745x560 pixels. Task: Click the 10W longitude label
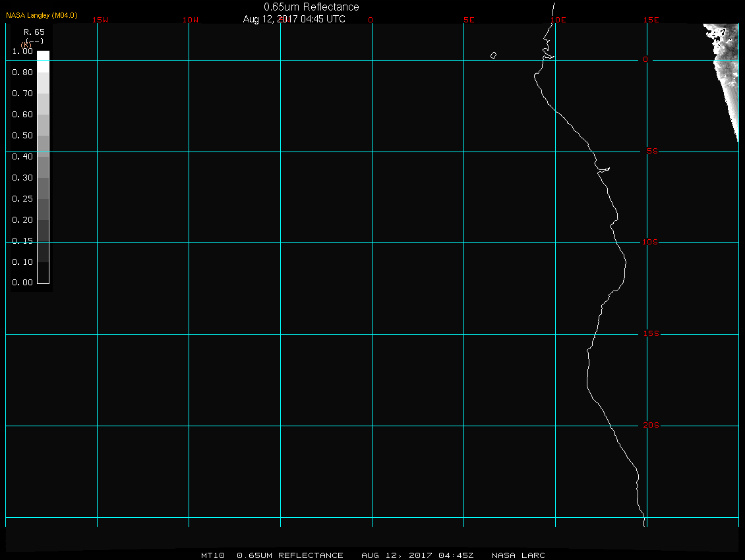tap(191, 20)
